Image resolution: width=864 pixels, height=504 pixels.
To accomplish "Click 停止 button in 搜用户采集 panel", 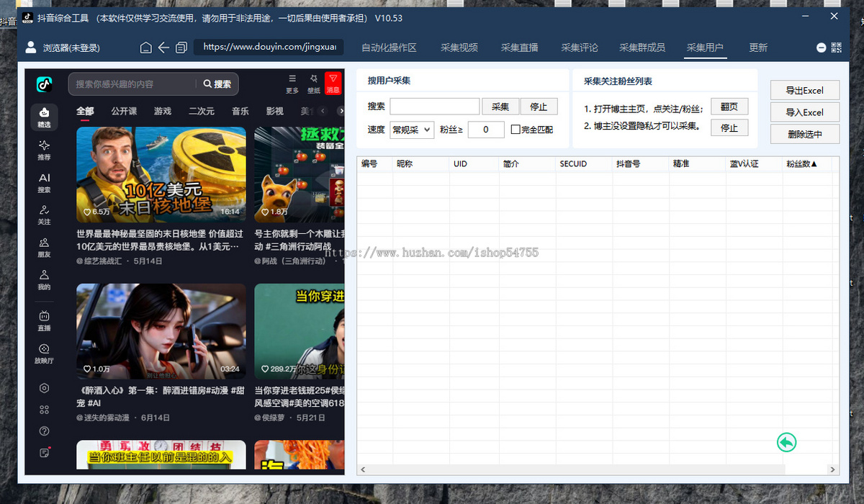I will point(539,107).
